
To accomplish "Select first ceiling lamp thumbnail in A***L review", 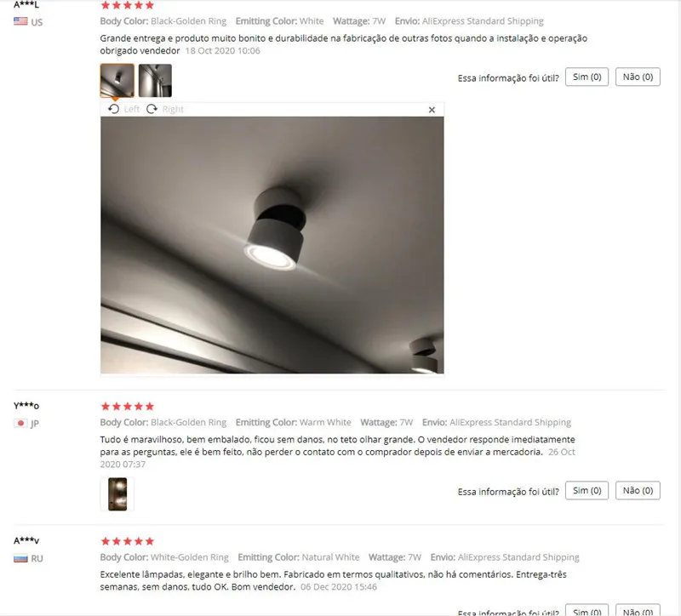I will point(117,80).
